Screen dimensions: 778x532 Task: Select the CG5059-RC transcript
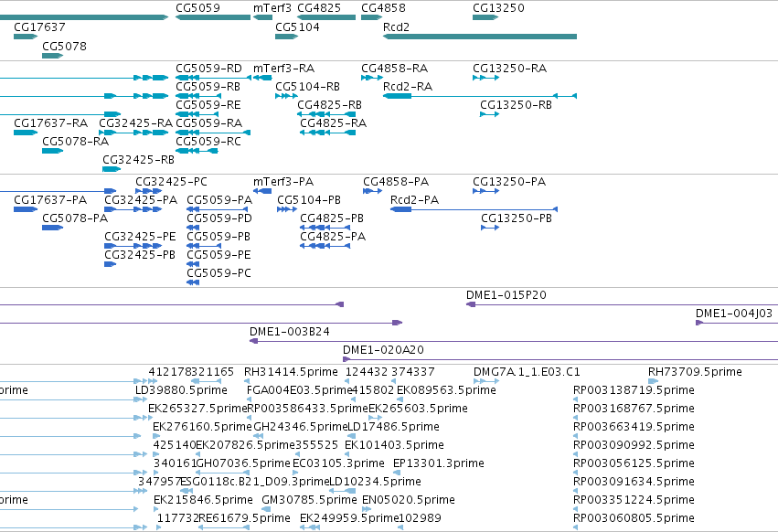[197, 151]
